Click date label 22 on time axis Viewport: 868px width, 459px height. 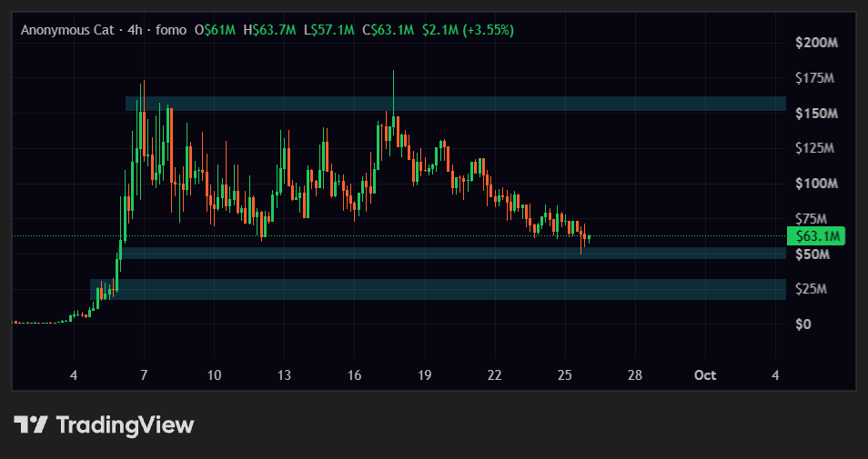(494, 375)
